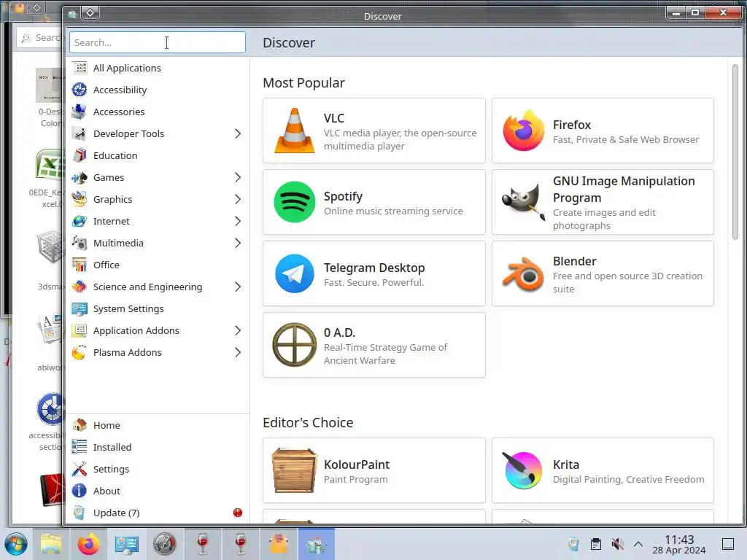The image size is (747, 560).
Task: Click the clock in the taskbar
Action: (679, 544)
